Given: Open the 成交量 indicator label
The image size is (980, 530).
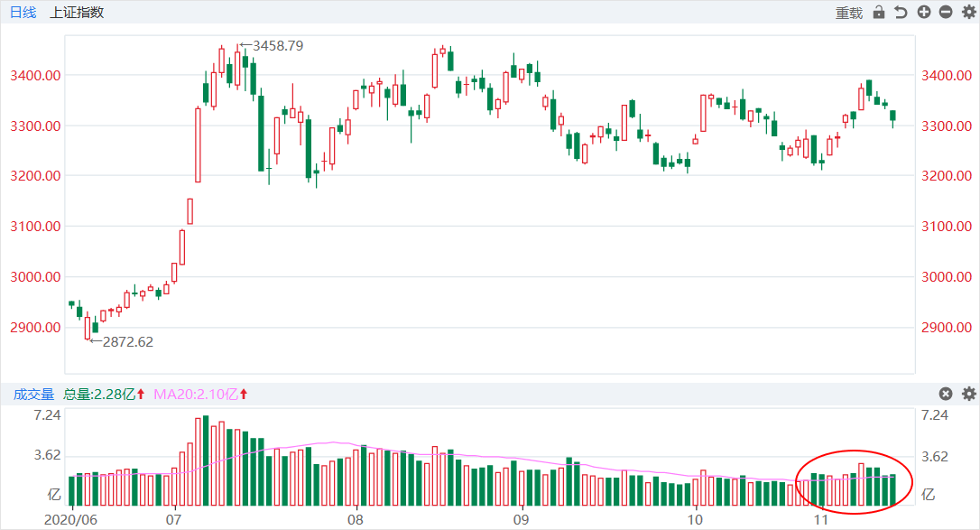Looking at the screenshot, I should 33,395.
